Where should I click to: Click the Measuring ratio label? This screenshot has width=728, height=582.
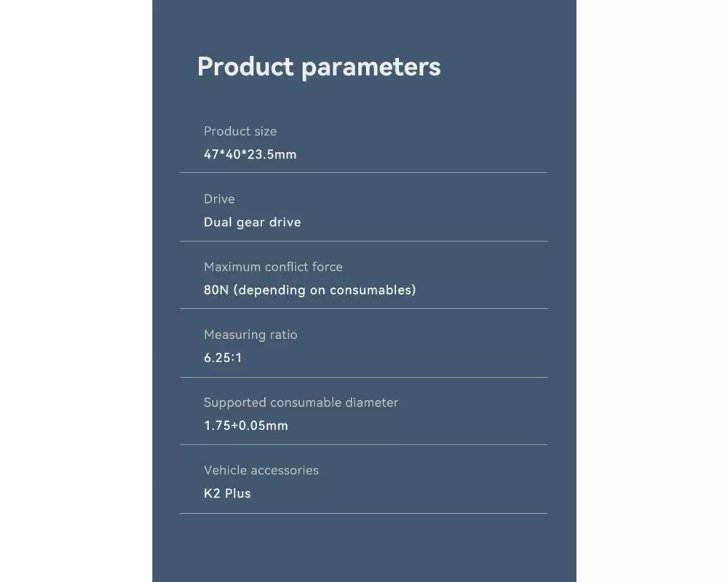[x=250, y=335]
